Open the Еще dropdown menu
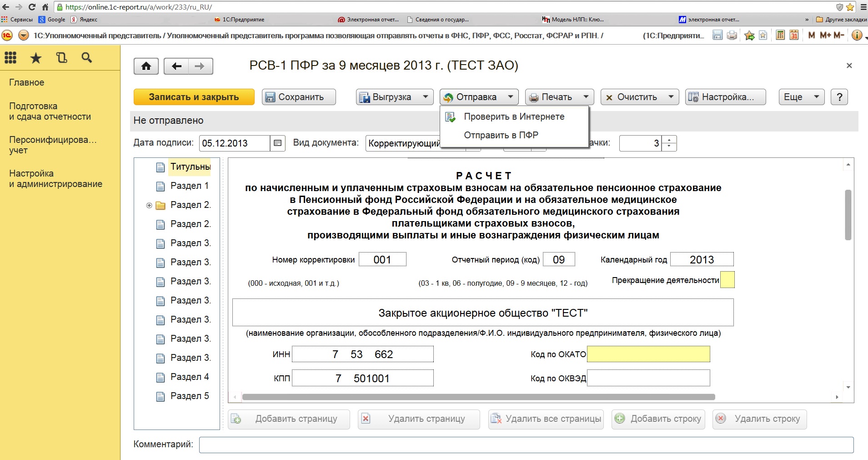This screenshot has width=868, height=460. pyautogui.click(x=802, y=97)
